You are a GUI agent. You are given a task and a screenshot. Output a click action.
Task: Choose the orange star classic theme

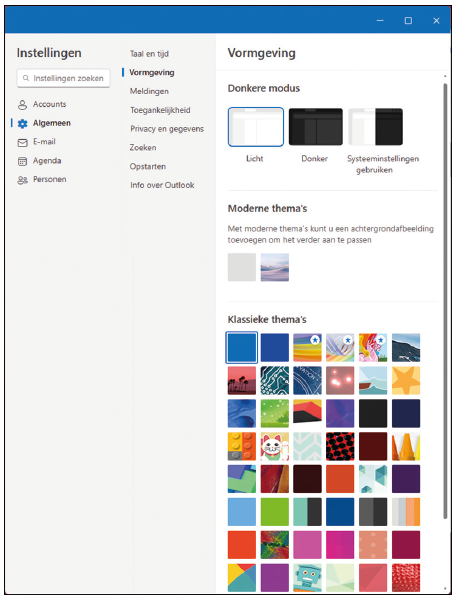(x=406, y=380)
